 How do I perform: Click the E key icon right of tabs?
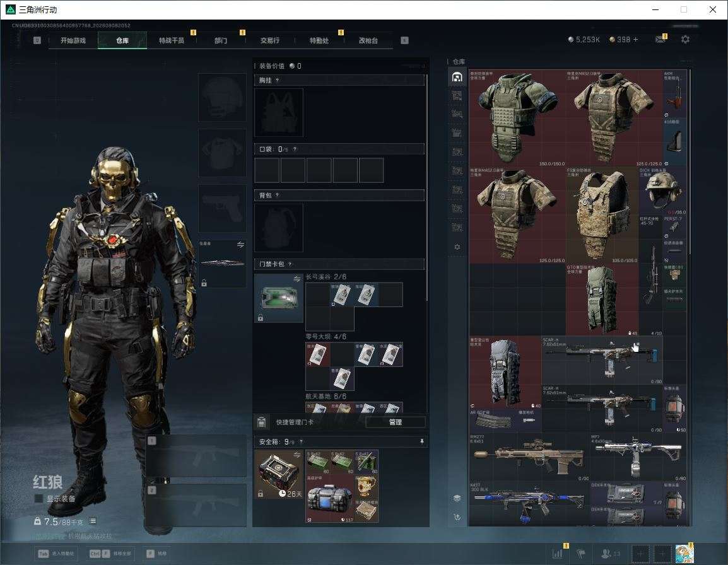tap(404, 40)
